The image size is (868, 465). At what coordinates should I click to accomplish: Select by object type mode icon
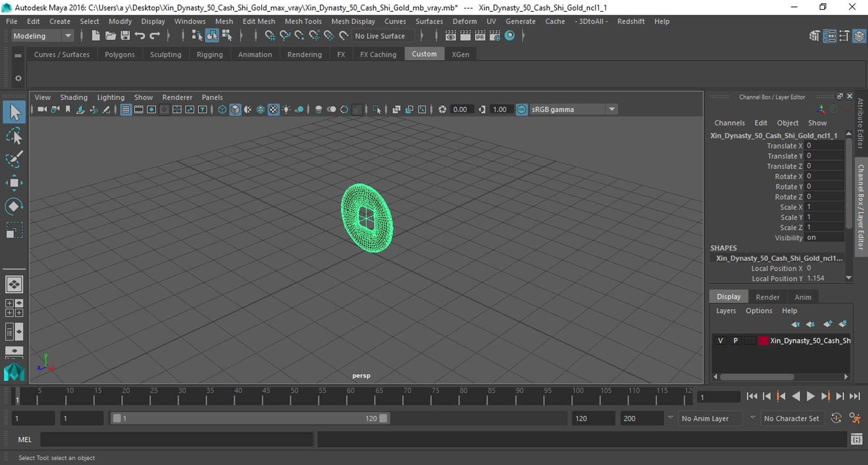[212, 36]
